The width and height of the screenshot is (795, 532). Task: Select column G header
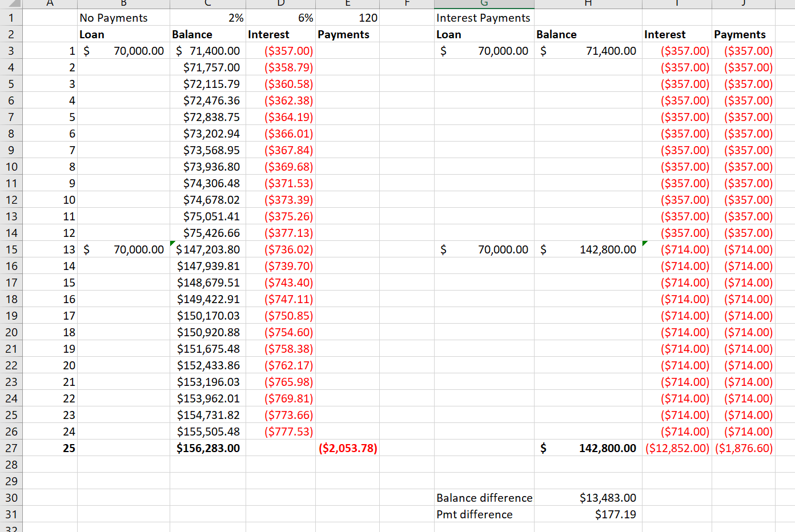coord(484,4)
